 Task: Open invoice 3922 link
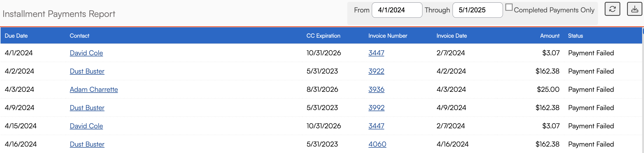click(x=376, y=71)
